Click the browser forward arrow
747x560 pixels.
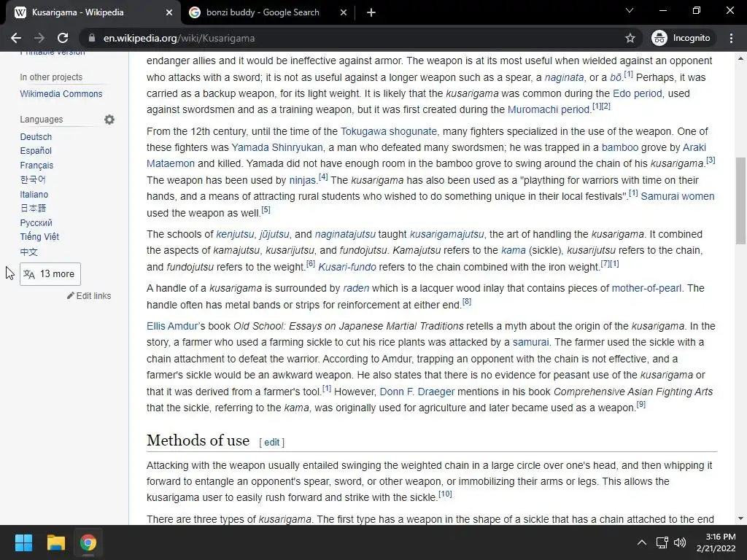pyautogui.click(x=39, y=38)
